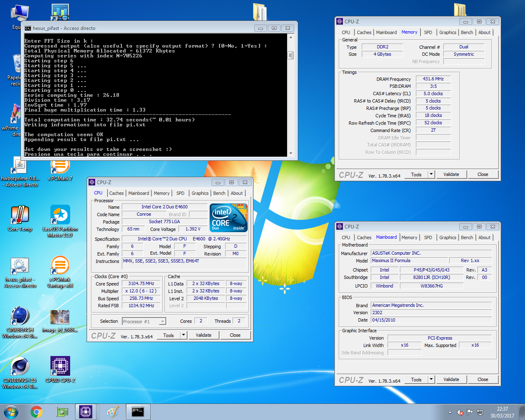This screenshot has height=420, width=525.
Task: Open Tools dropdown arrow in Memory window
Action: [431, 174]
